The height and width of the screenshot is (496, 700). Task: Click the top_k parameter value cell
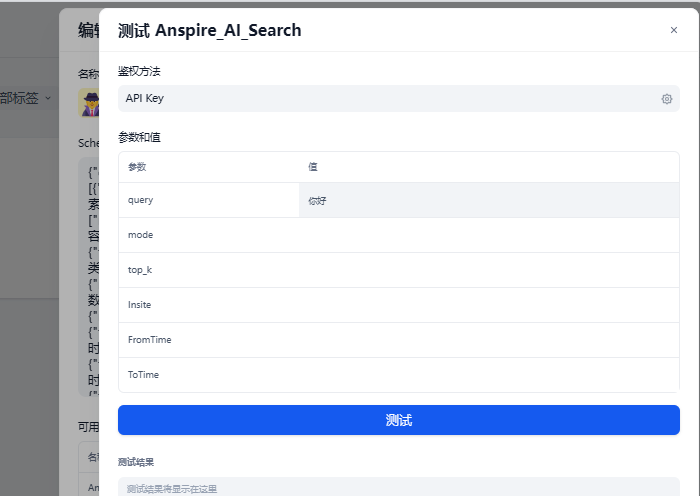(489, 270)
